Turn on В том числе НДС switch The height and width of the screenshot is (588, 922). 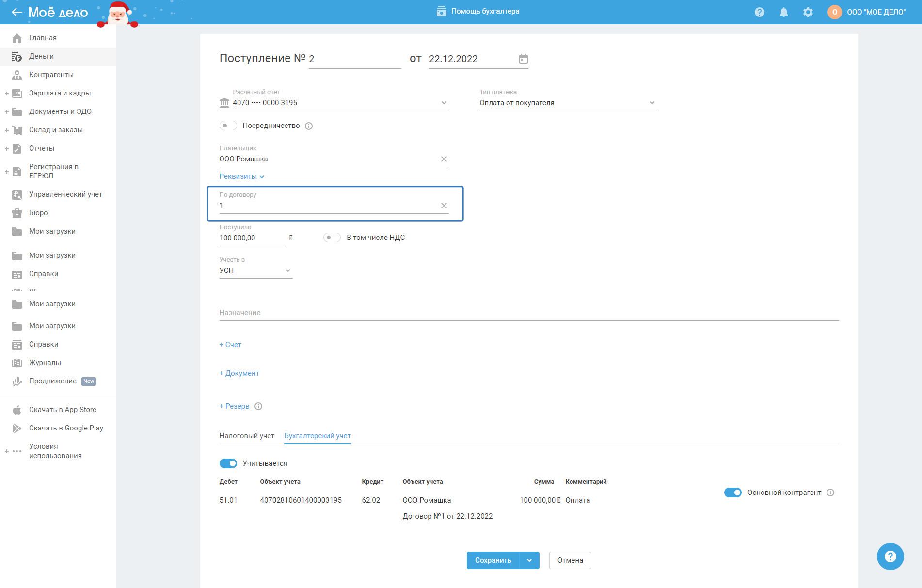click(332, 238)
